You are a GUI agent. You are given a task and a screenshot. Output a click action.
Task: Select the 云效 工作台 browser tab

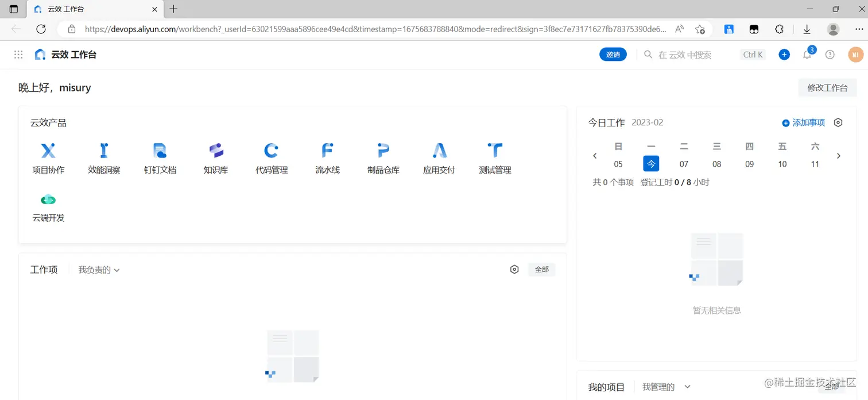tap(95, 9)
